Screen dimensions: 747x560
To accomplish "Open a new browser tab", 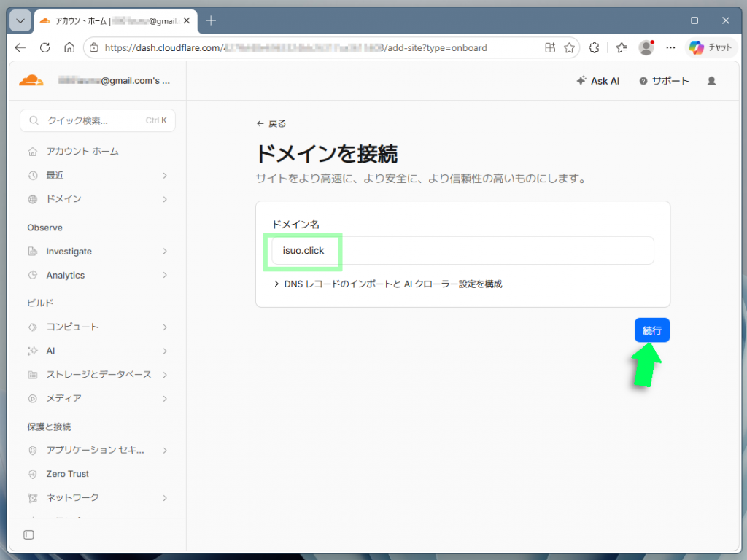I will click(211, 20).
